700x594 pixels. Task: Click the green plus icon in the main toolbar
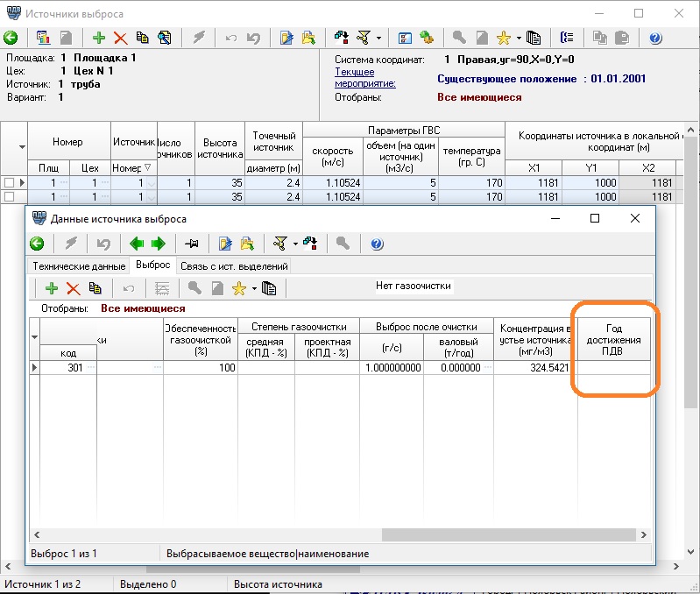[x=99, y=38]
